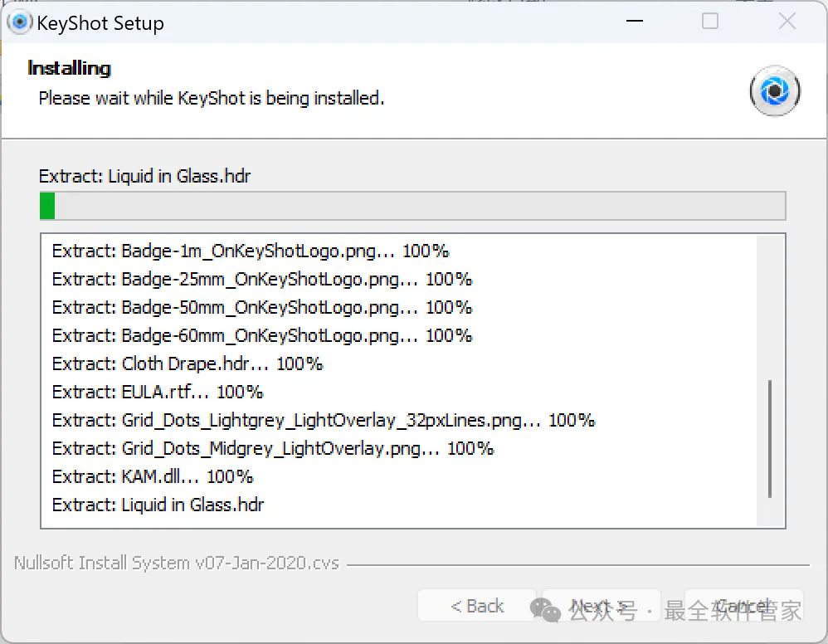
Task: Select the Badge-50mm_OnKeyShotLogo.png log line
Action: click(262, 307)
